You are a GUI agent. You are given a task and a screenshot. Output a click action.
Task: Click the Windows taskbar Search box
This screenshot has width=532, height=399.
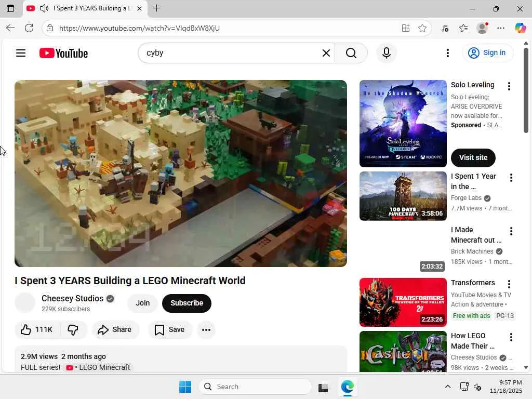pos(255,387)
